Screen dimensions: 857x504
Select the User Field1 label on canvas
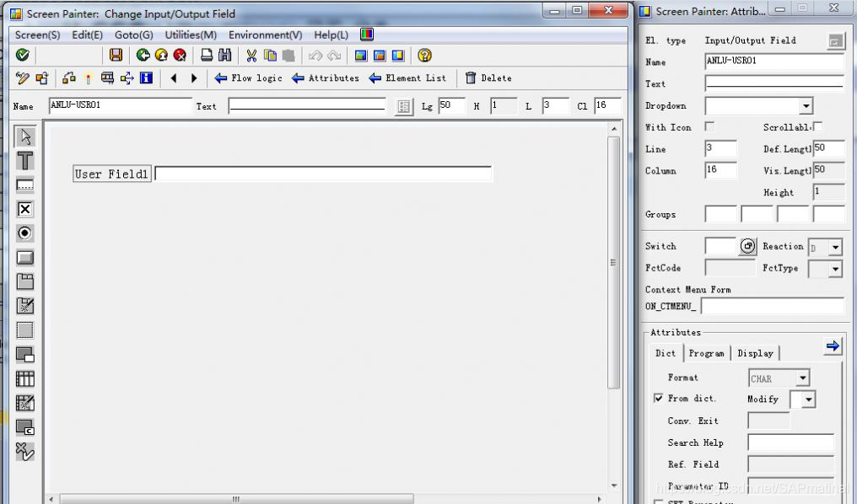click(x=111, y=174)
